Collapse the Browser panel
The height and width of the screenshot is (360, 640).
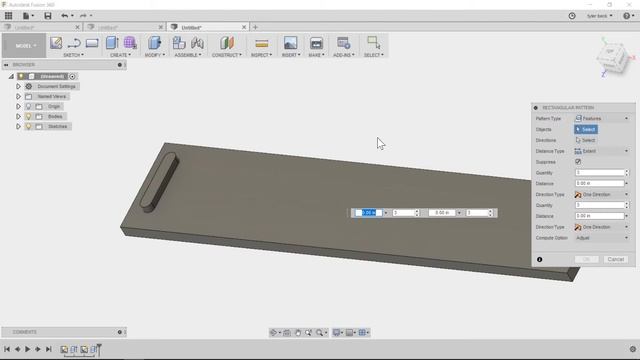pyautogui.click(x=6, y=65)
